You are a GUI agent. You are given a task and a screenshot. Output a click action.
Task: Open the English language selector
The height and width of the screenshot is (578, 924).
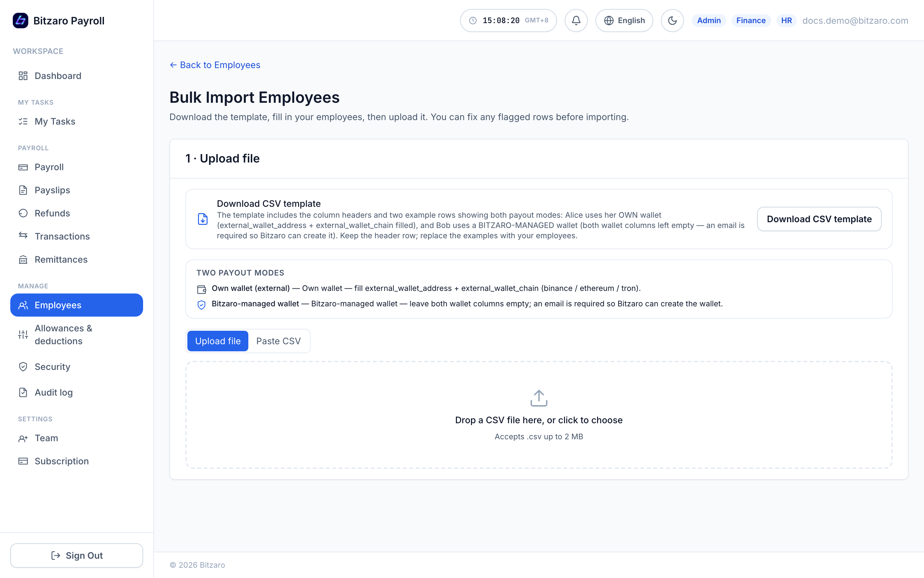(624, 21)
